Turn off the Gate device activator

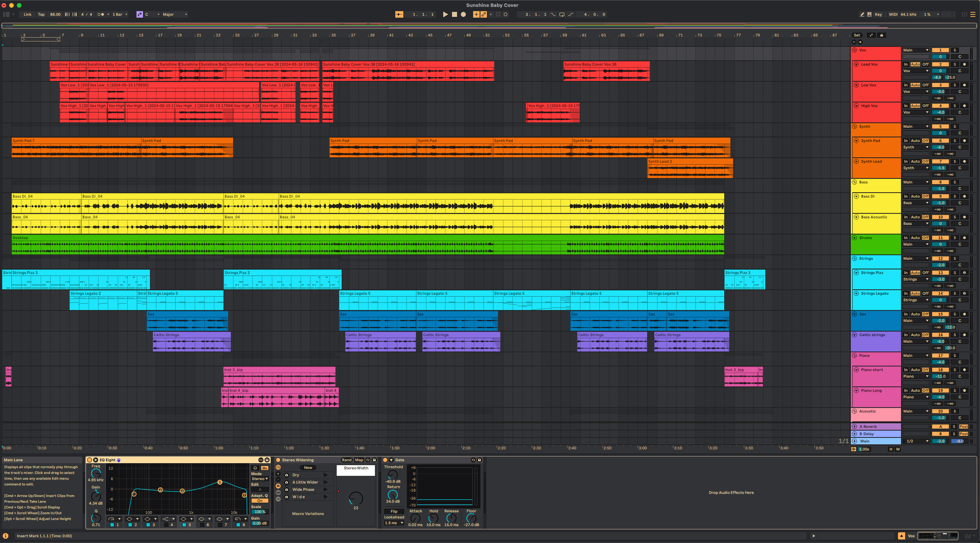coord(385,460)
